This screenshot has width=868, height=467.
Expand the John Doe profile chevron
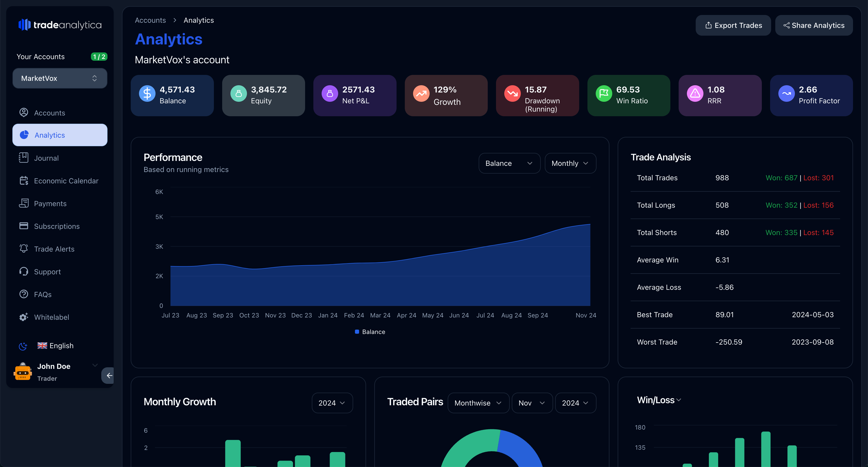[95, 365]
